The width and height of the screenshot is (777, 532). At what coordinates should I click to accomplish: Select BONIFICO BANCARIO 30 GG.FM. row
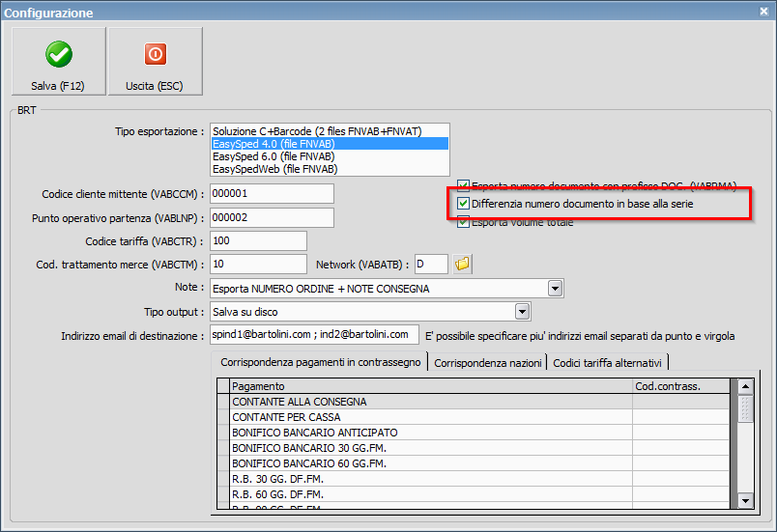tap(474, 448)
